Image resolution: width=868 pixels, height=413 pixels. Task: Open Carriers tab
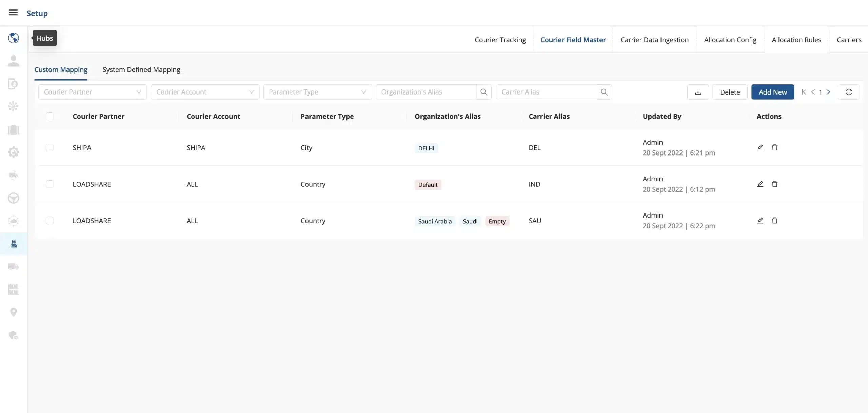coord(849,40)
